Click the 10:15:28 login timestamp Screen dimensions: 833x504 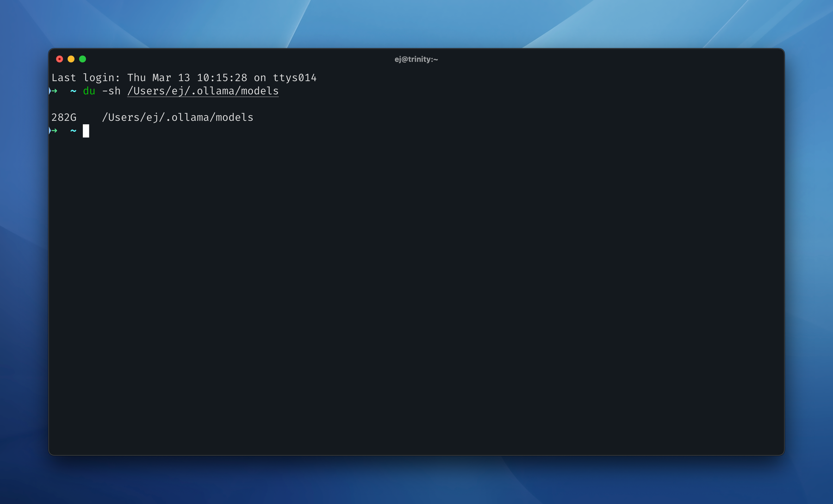[x=222, y=78]
